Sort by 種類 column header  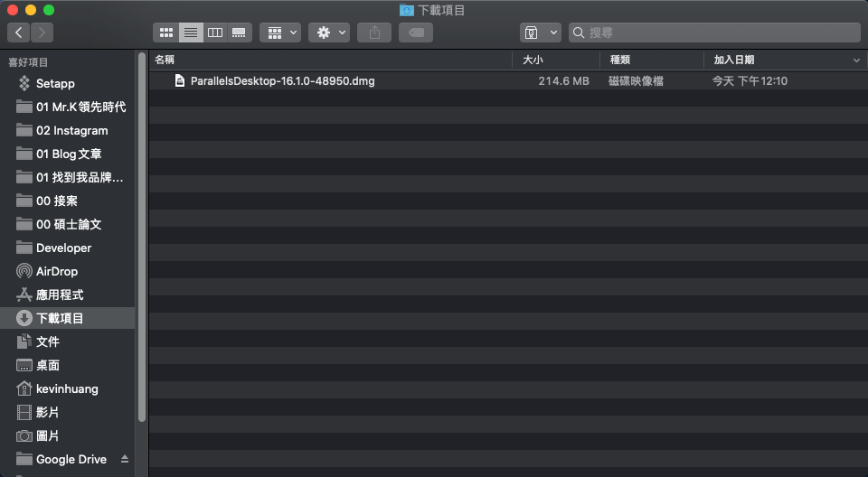(620, 60)
